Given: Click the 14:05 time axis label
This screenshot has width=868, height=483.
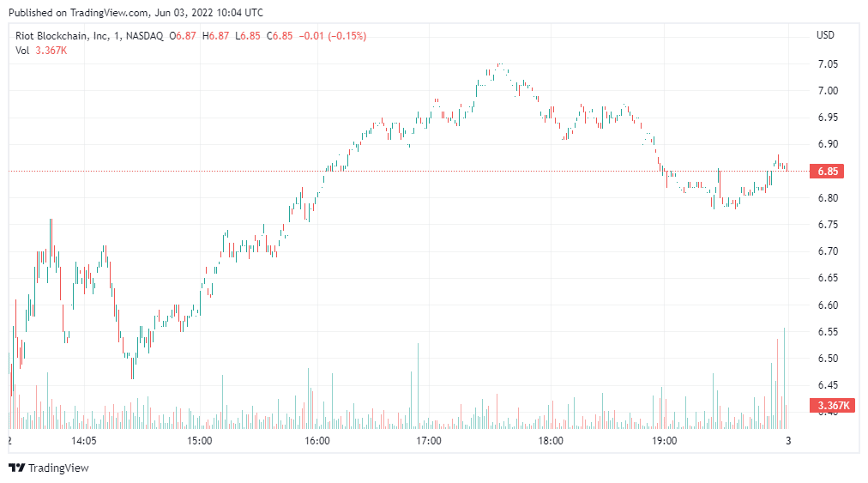Looking at the screenshot, I should [x=84, y=441].
